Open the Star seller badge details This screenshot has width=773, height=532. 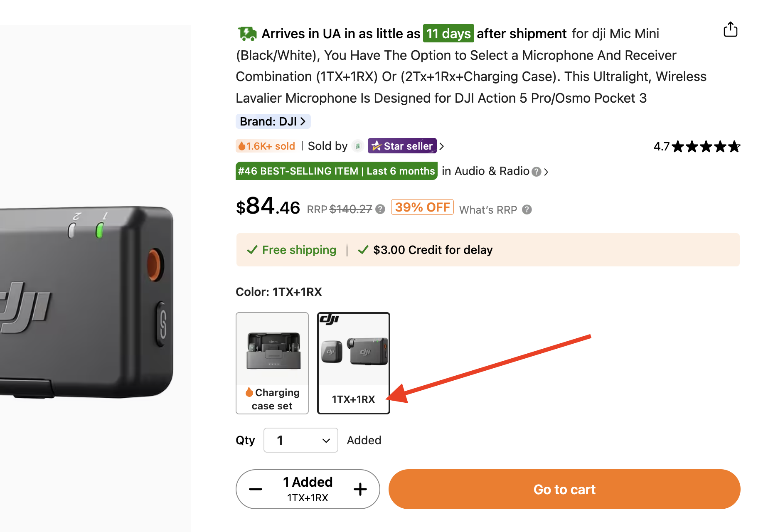[x=402, y=146]
